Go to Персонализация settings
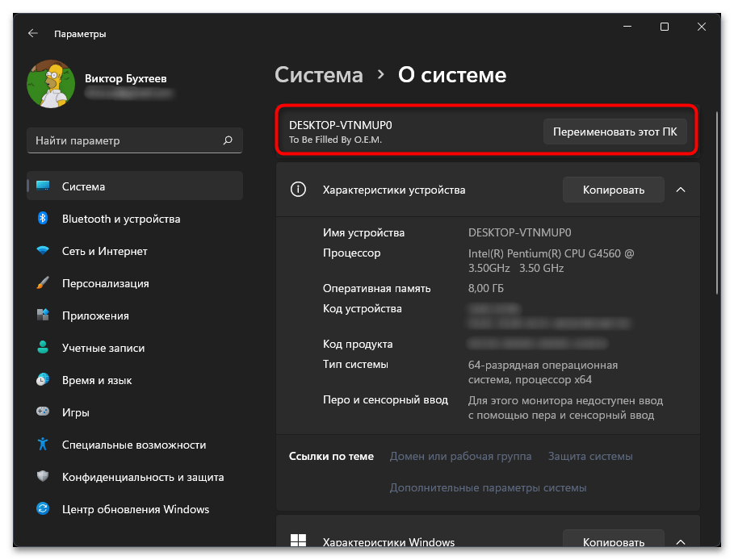This screenshot has height=560, width=734. pyautogui.click(x=135, y=283)
